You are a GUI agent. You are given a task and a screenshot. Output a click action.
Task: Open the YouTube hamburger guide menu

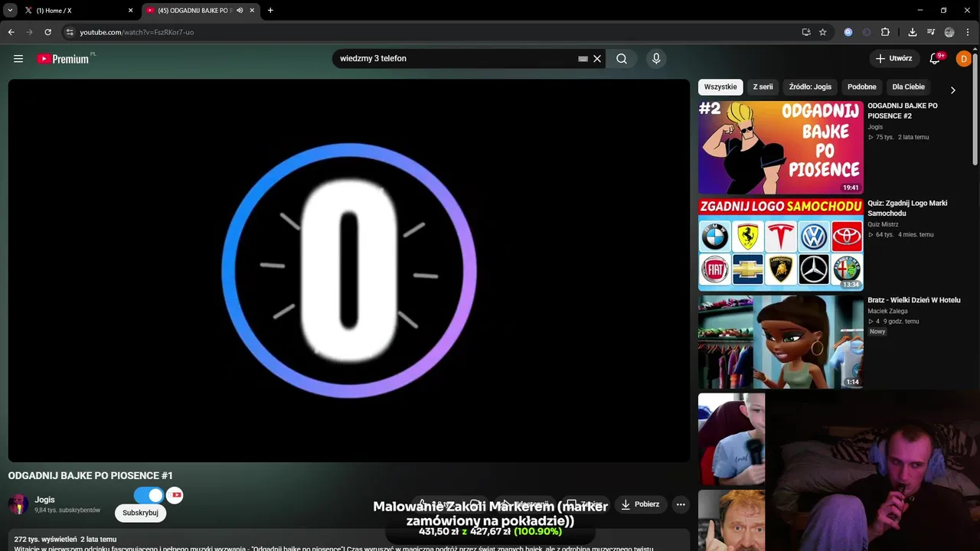coord(18,59)
